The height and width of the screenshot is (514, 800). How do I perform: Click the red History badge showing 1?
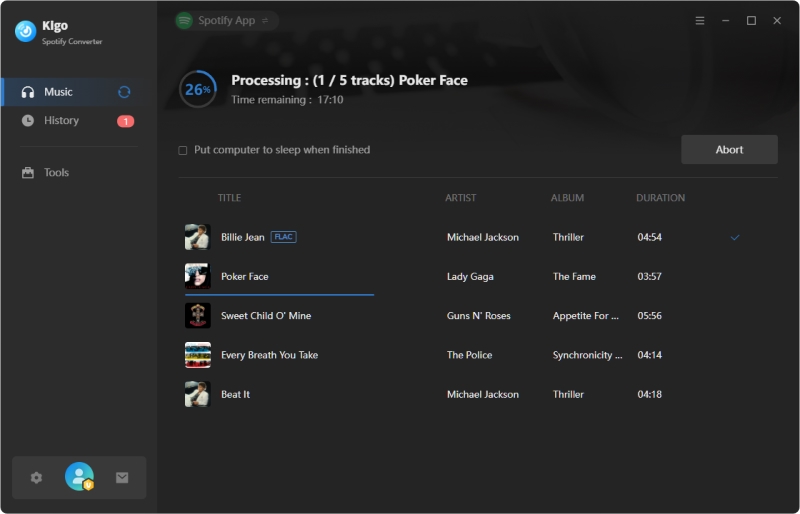pyautogui.click(x=126, y=121)
